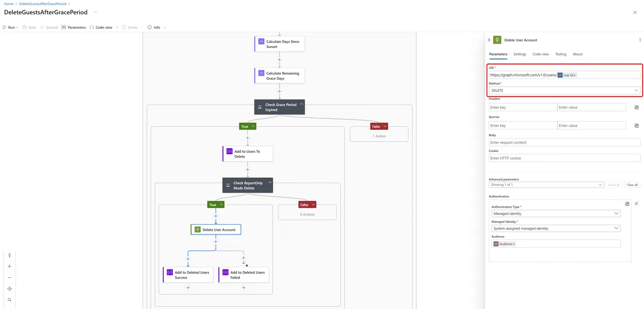Add step between Calculate Days and Remaining Grace Days
644x309 pixels.
[x=279, y=60]
